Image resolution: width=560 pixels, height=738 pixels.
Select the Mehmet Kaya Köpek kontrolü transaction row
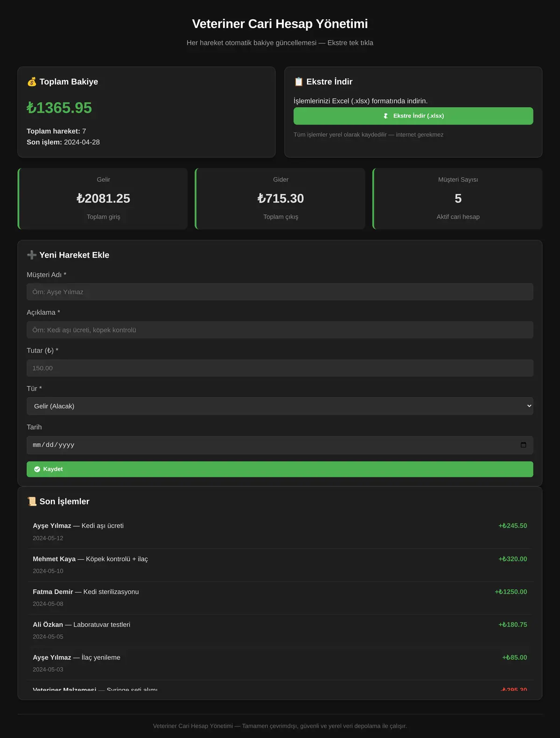tap(280, 565)
